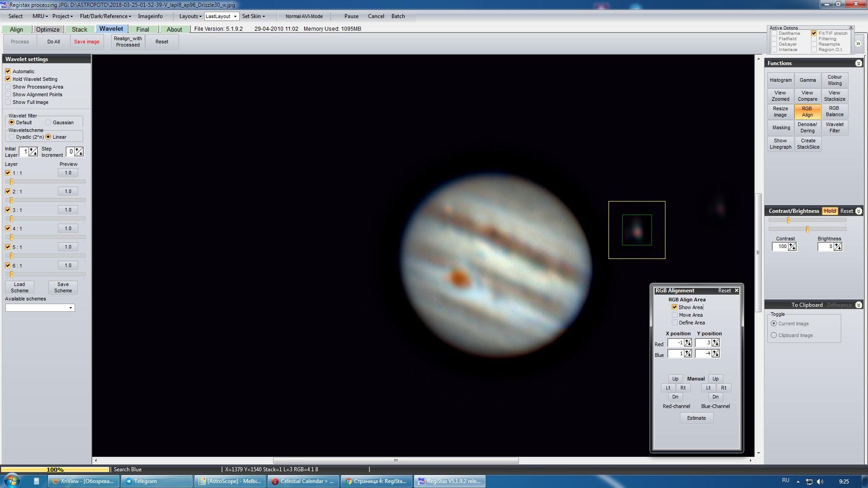868x488 pixels.
Task: Click the red Save image button
Action: click(x=86, y=42)
